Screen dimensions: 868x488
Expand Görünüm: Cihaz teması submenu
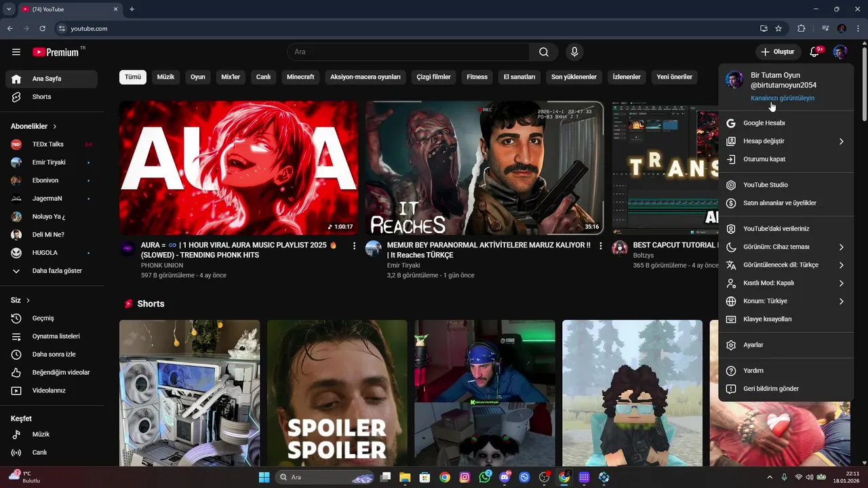(x=786, y=247)
